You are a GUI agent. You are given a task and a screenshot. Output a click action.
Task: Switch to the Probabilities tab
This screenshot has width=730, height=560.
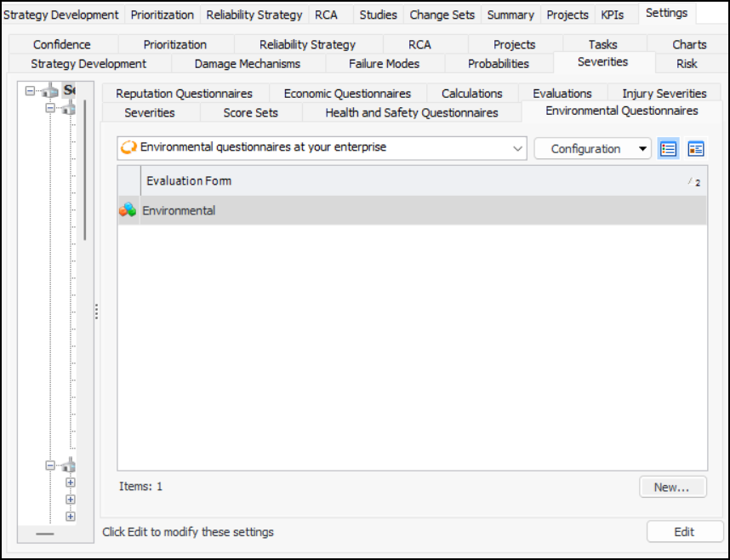498,64
